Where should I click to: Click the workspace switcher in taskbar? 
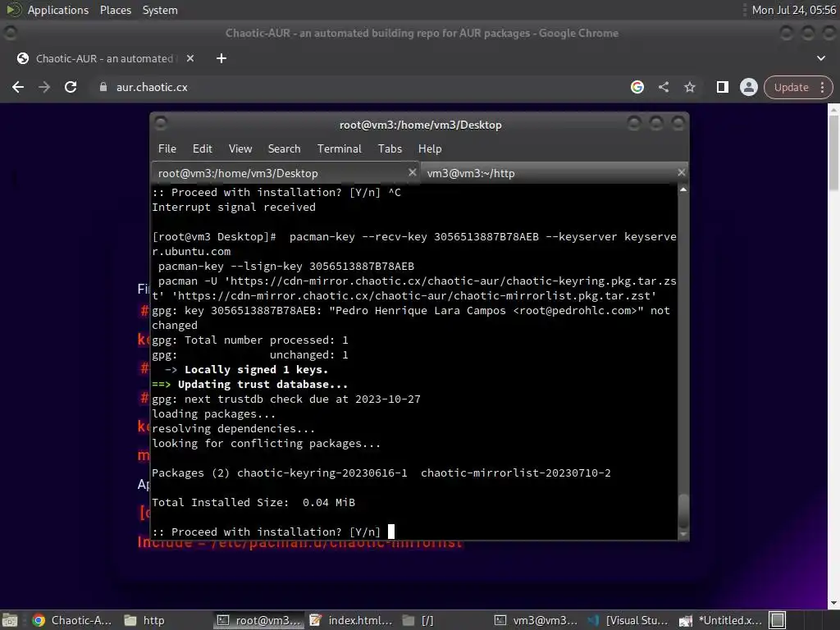tap(778, 620)
